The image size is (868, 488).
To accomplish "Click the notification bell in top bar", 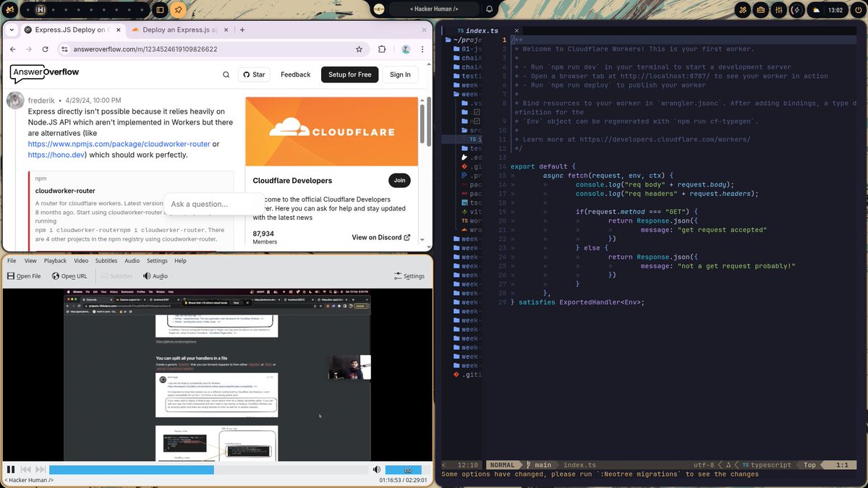I will [490, 9].
